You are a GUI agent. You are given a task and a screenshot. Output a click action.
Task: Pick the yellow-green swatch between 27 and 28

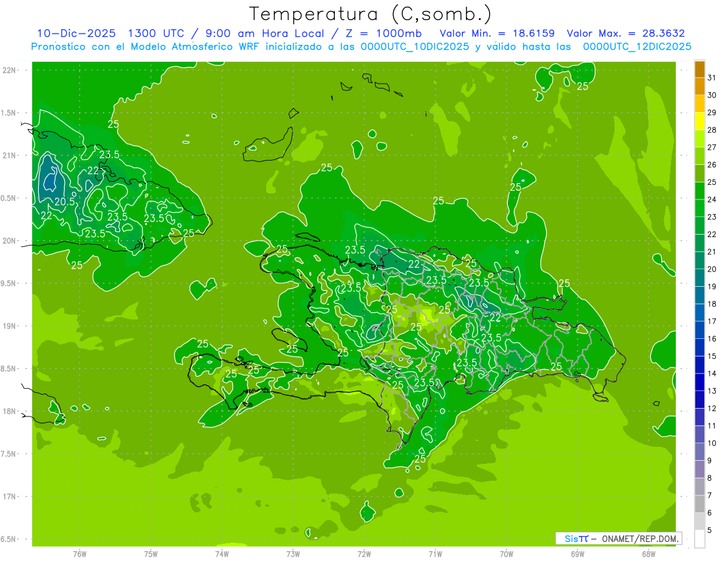tap(699, 139)
